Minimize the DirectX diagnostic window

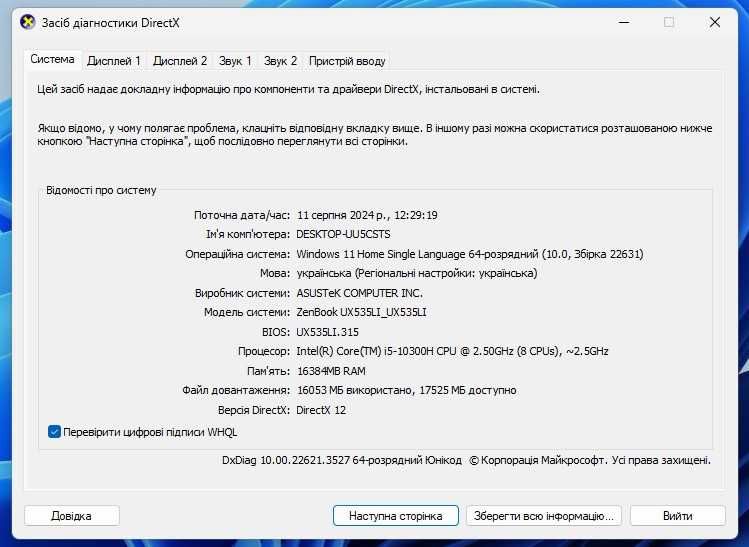[x=624, y=22]
